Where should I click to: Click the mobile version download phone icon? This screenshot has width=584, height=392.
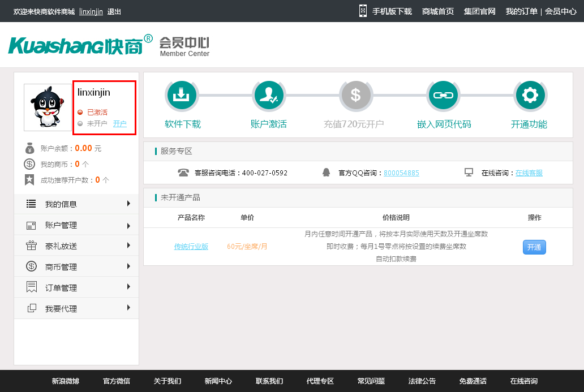(363, 11)
